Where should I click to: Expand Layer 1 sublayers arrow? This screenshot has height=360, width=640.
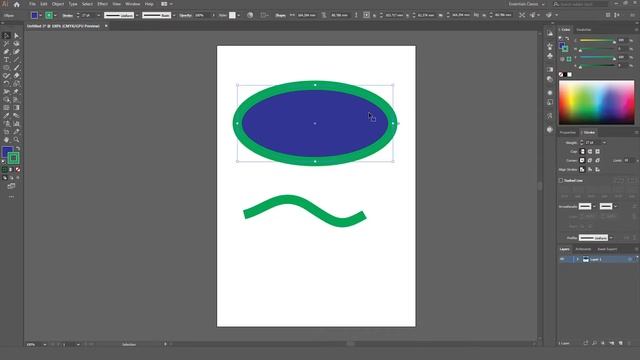point(578,259)
